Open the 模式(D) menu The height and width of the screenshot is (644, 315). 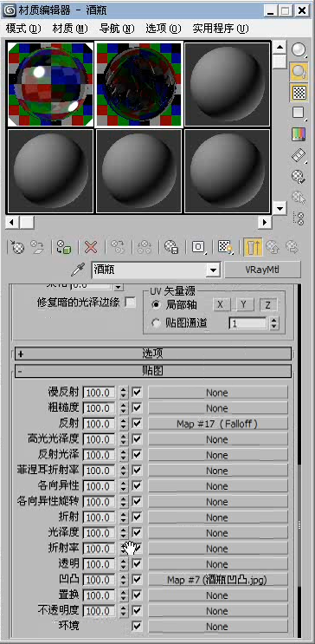[23, 29]
